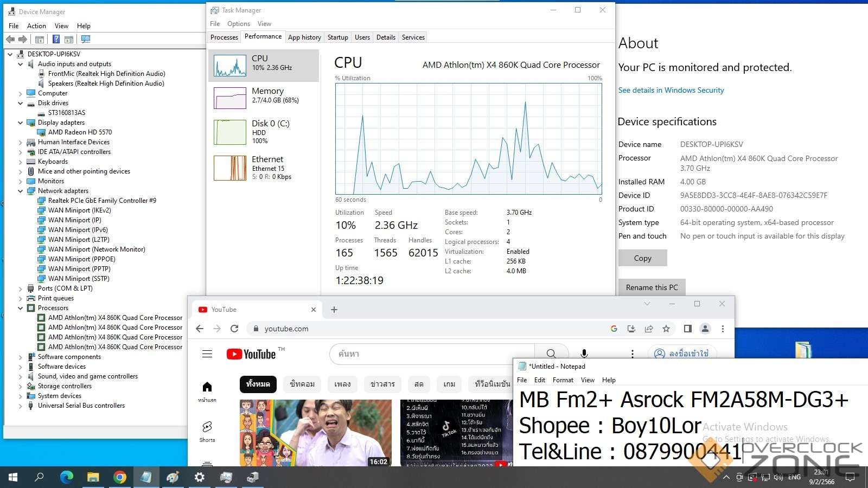
Task: Open the Options menu in Task Manager
Action: (x=238, y=24)
